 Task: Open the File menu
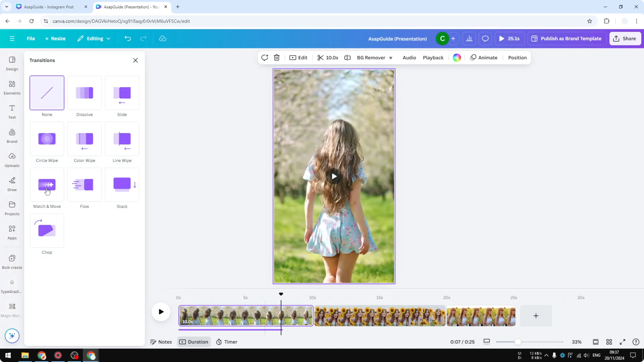click(x=31, y=38)
